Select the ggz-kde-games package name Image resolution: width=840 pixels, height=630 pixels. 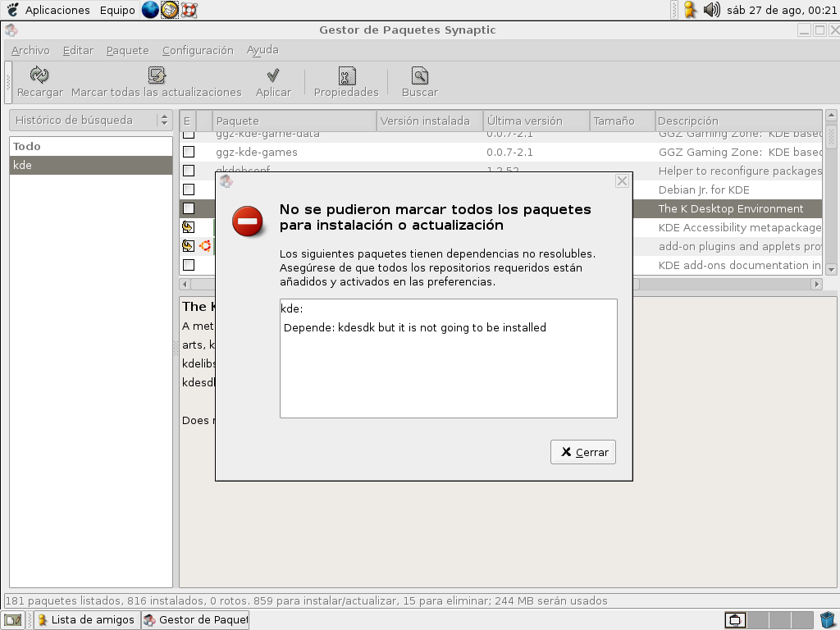point(257,152)
